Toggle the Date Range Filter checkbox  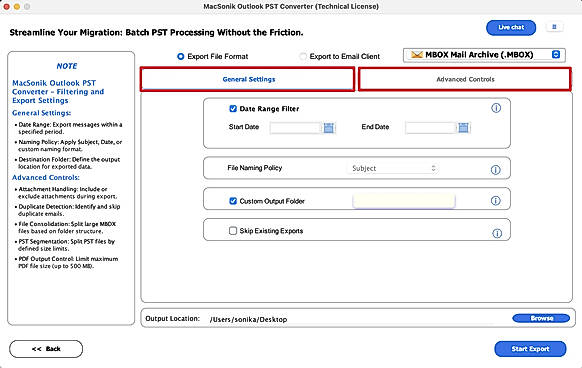pyautogui.click(x=233, y=108)
